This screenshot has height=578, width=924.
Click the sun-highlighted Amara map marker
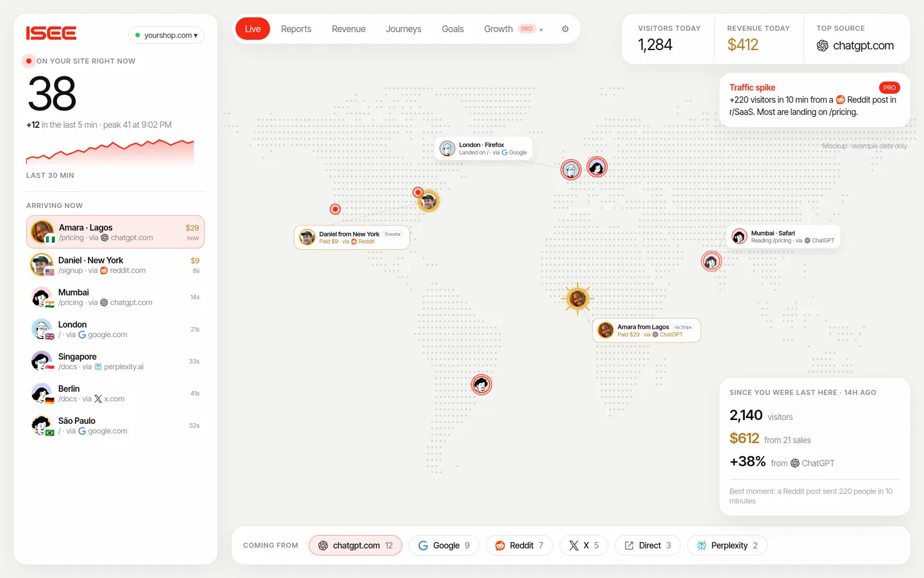tap(577, 299)
